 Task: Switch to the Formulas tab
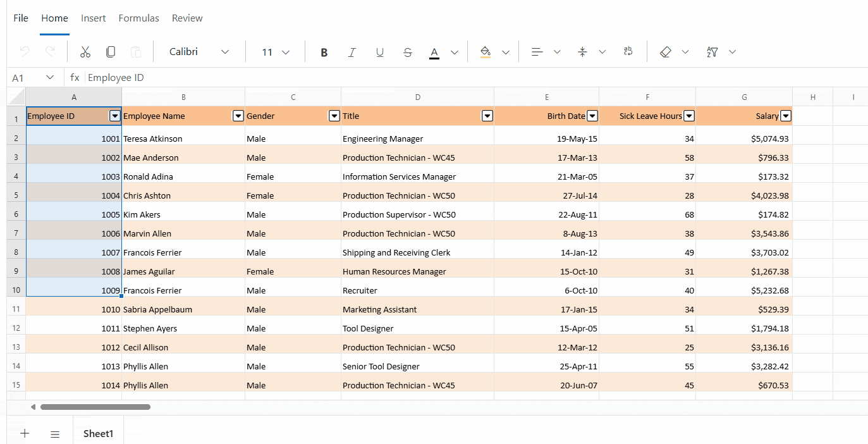(139, 18)
